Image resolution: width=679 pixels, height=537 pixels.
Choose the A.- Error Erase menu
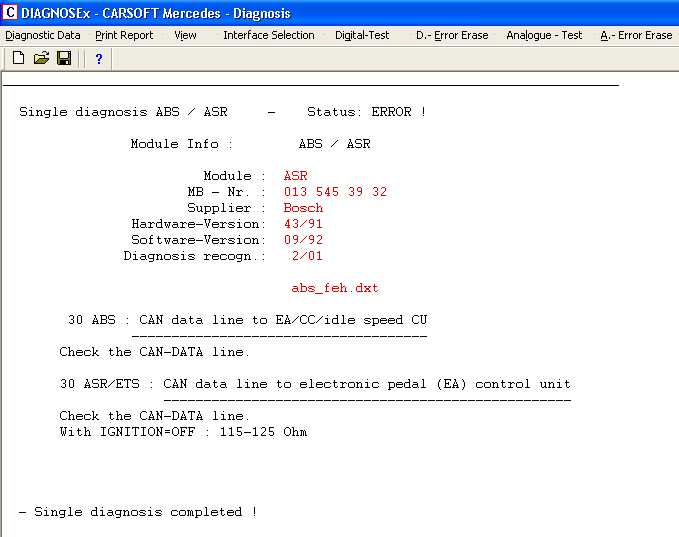[636, 35]
